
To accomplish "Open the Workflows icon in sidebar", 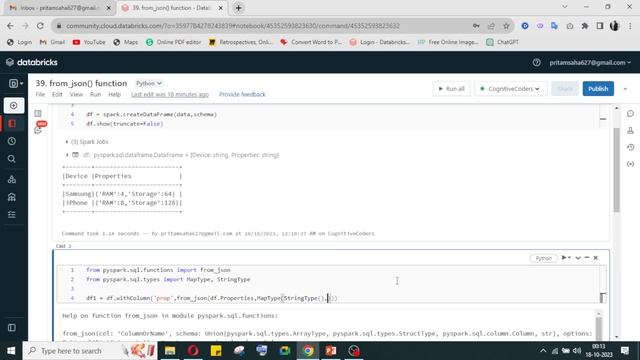I will tap(12, 215).
